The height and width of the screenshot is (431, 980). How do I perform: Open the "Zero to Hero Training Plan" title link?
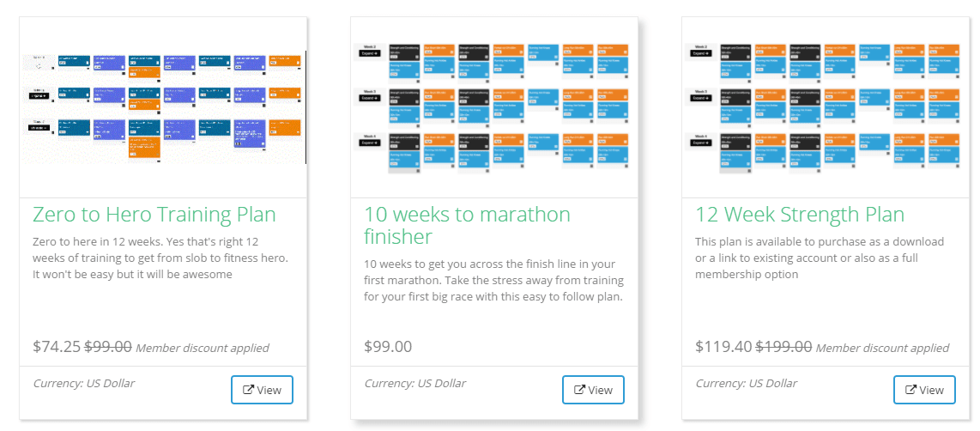(x=154, y=214)
